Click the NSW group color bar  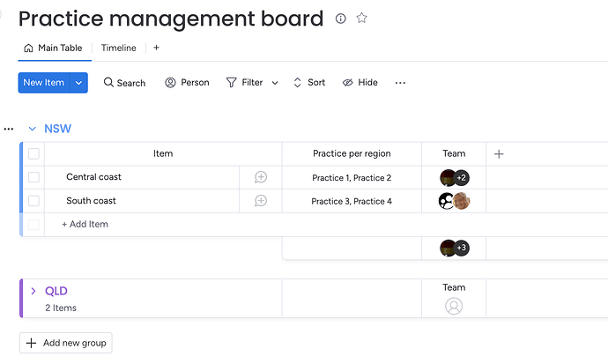click(x=21, y=189)
